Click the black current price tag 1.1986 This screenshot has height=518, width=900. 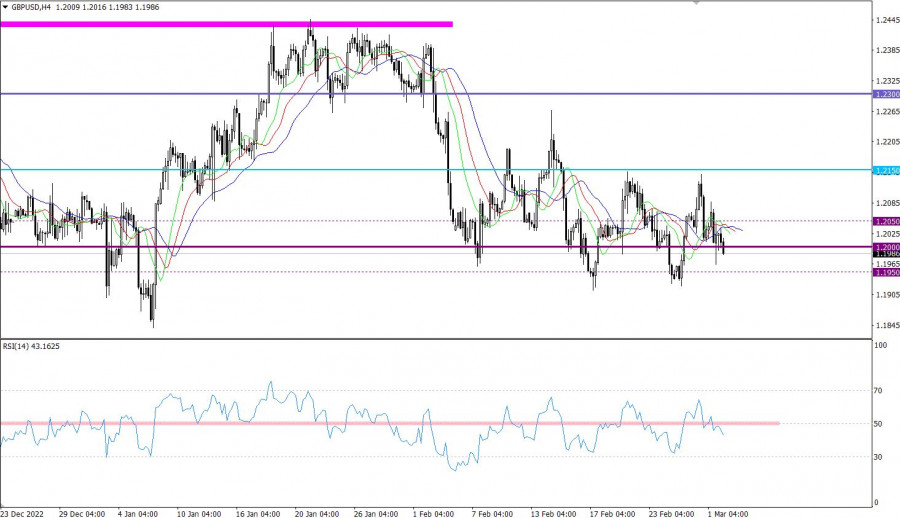886,255
